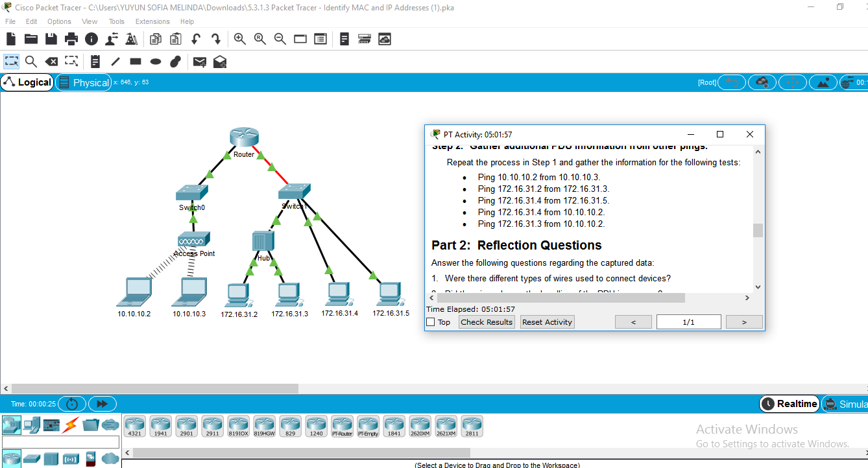Click the 1/1 page number field

688,322
